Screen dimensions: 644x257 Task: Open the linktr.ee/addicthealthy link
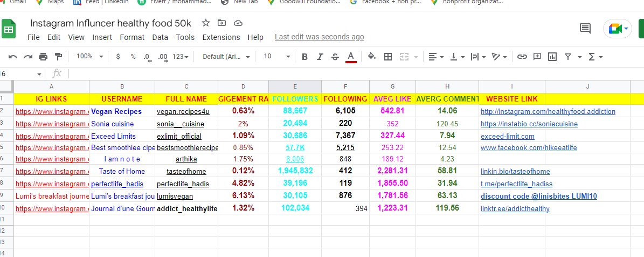515,208
